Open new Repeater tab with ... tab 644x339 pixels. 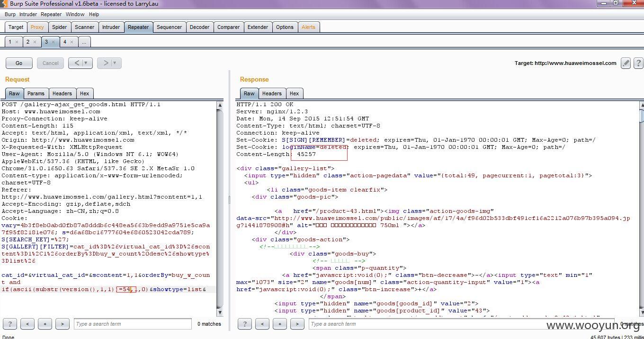tap(84, 42)
